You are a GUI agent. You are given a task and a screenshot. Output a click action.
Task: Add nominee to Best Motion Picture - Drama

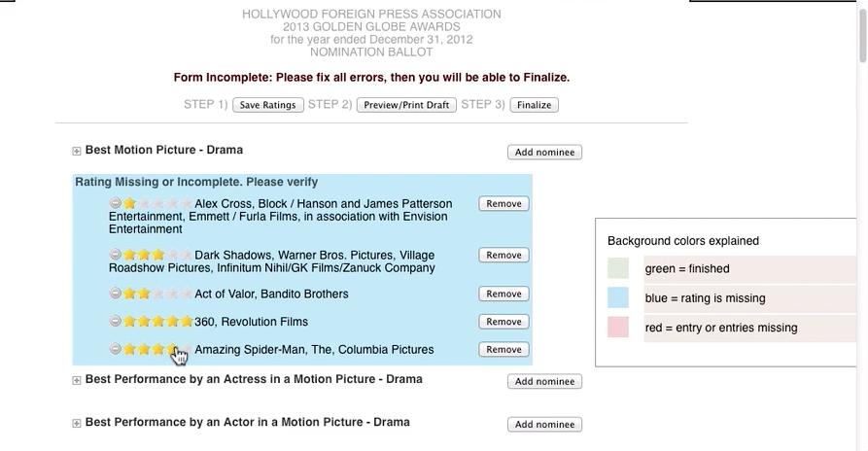pos(544,153)
